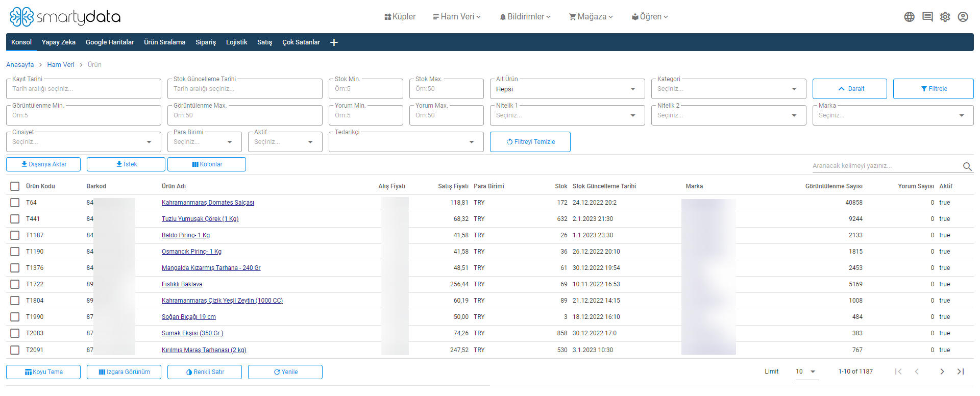Open the messages chat icon

tap(927, 17)
